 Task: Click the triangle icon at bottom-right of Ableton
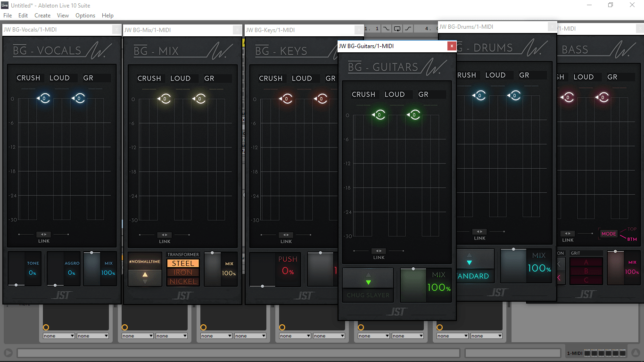(636, 353)
